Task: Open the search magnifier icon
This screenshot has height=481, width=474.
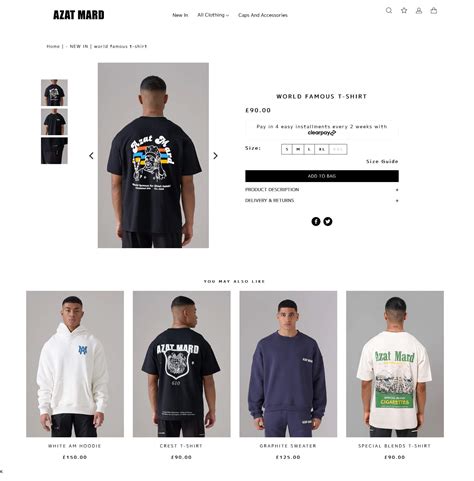Action: 389,10
